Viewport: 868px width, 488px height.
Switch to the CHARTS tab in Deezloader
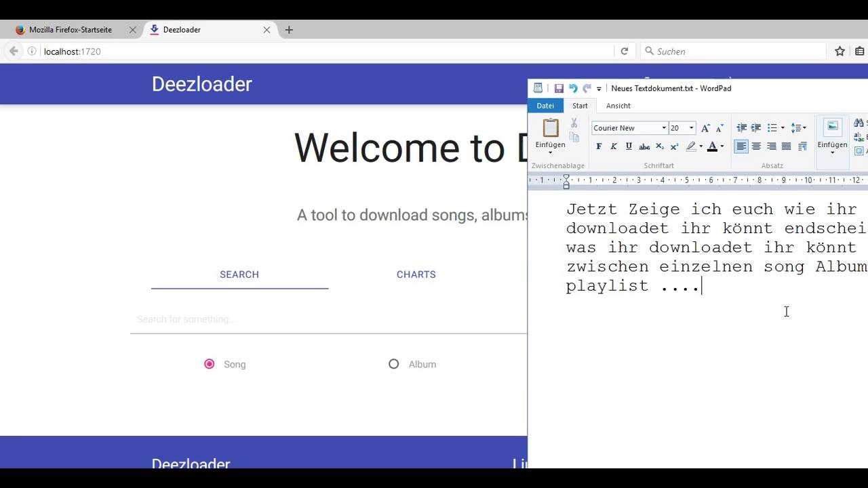[x=416, y=274]
